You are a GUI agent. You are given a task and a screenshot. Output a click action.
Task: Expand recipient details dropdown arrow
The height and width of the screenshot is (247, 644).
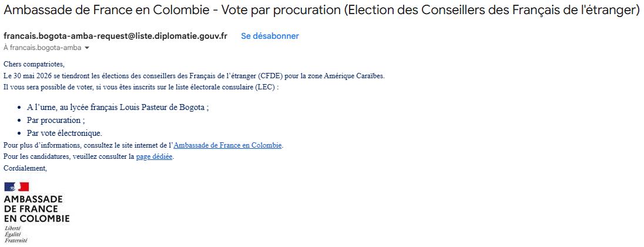point(87,48)
